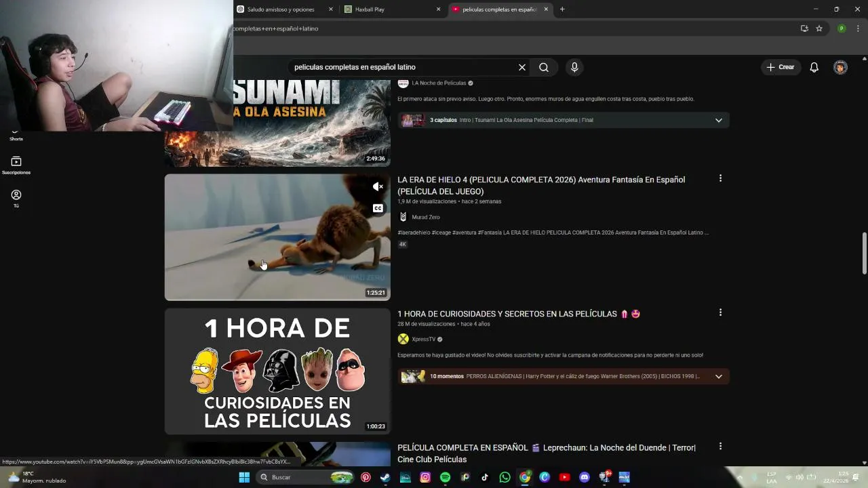Close the Saludo amistoso y opciones tab

click(x=331, y=9)
